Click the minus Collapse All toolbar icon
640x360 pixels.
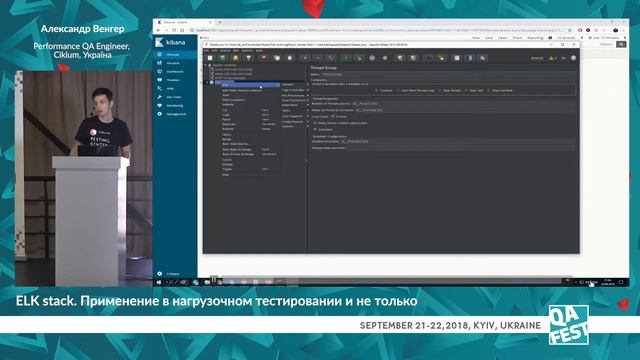(x=318, y=58)
